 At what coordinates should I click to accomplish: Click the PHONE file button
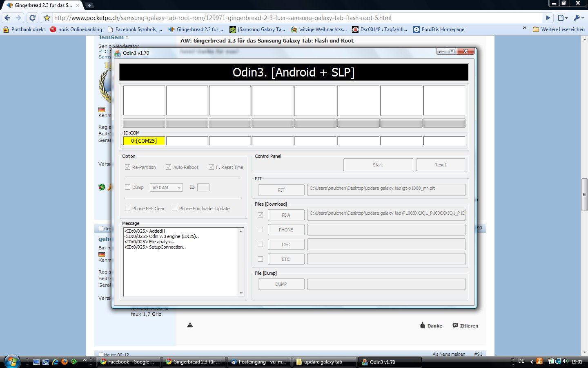tap(286, 230)
